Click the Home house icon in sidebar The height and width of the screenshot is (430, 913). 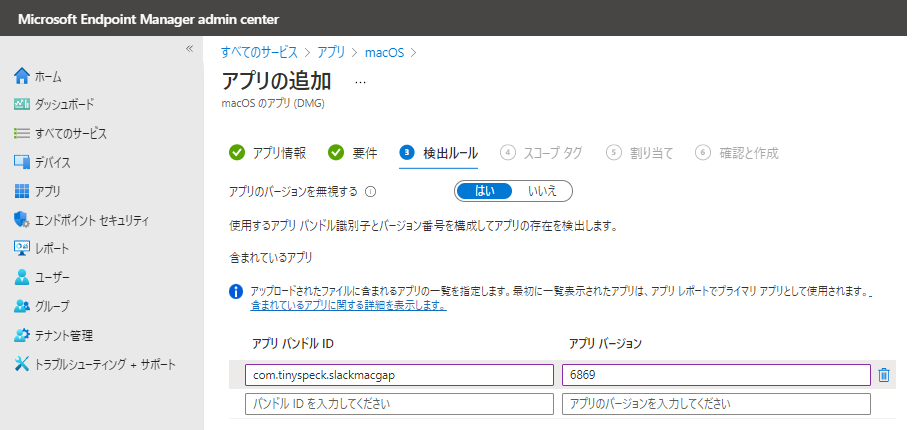pyautogui.click(x=22, y=76)
